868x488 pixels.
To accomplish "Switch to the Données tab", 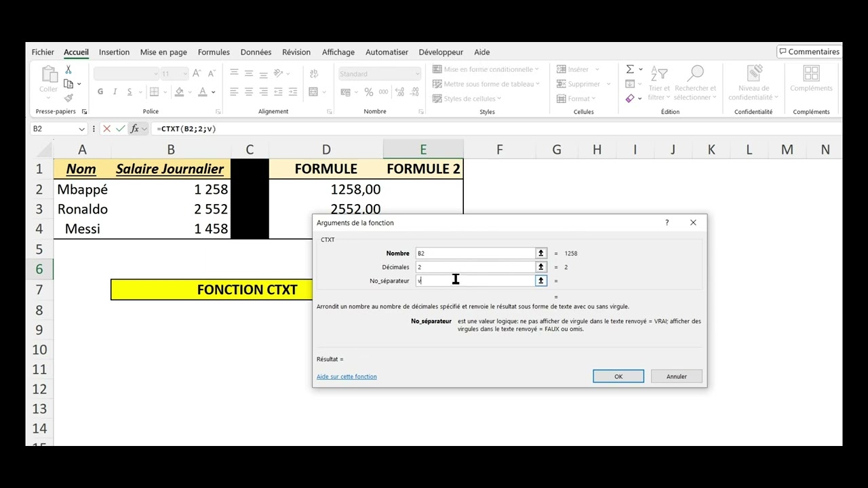I will pos(256,52).
